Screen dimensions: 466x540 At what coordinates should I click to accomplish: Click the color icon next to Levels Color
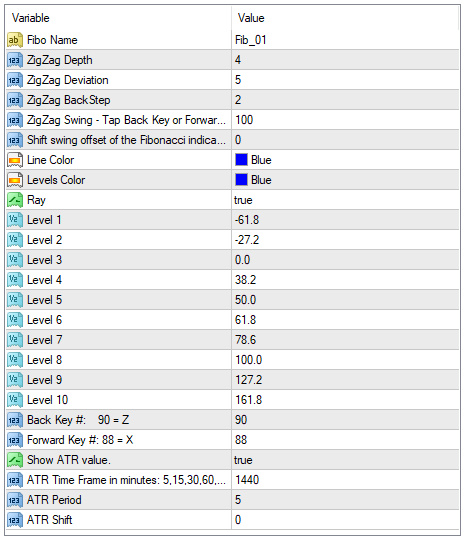pos(14,180)
